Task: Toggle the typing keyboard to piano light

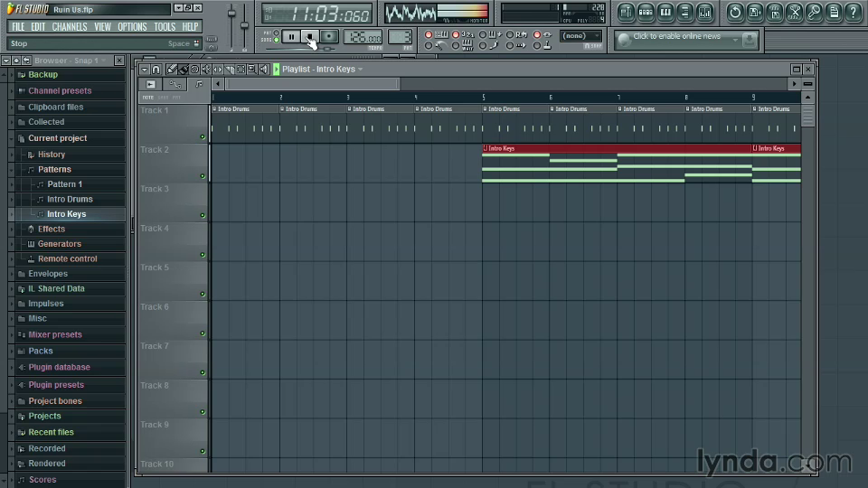Action: coord(429,35)
